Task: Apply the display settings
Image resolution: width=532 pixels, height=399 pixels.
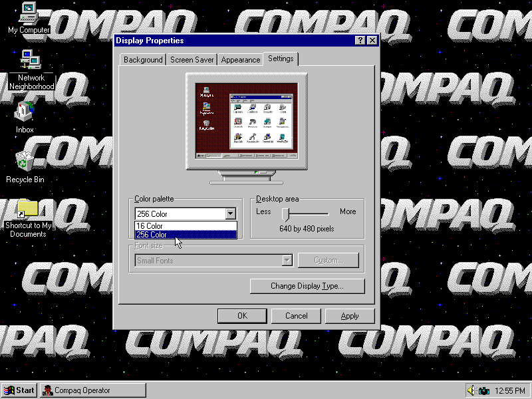Action: point(350,316)
